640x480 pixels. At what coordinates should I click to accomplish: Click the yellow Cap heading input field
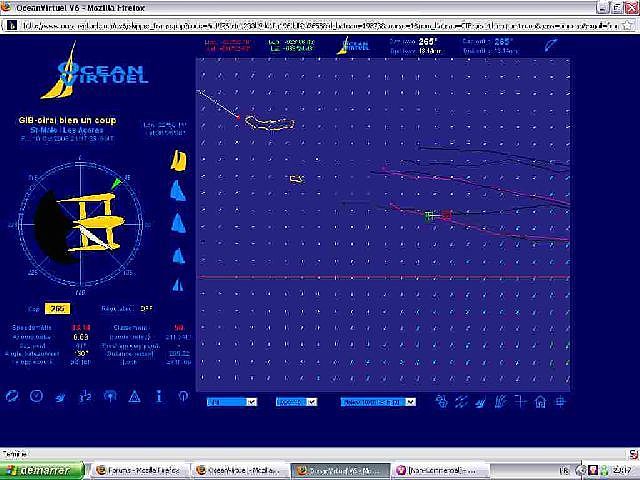58,309
